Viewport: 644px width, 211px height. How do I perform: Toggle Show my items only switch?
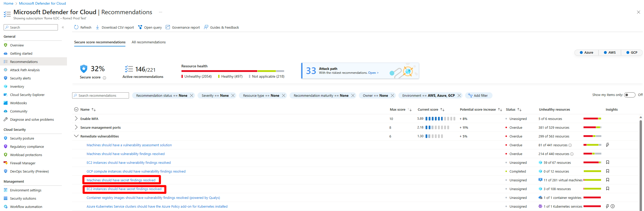tap(629, 95)
